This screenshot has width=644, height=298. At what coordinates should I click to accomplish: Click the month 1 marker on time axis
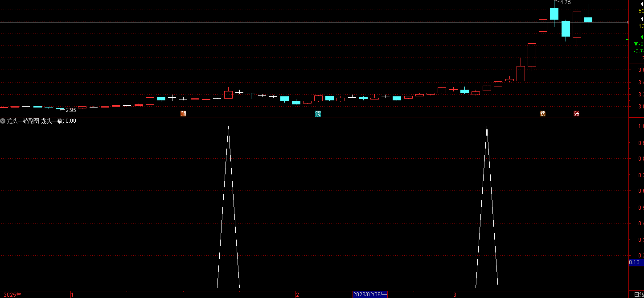72,294
